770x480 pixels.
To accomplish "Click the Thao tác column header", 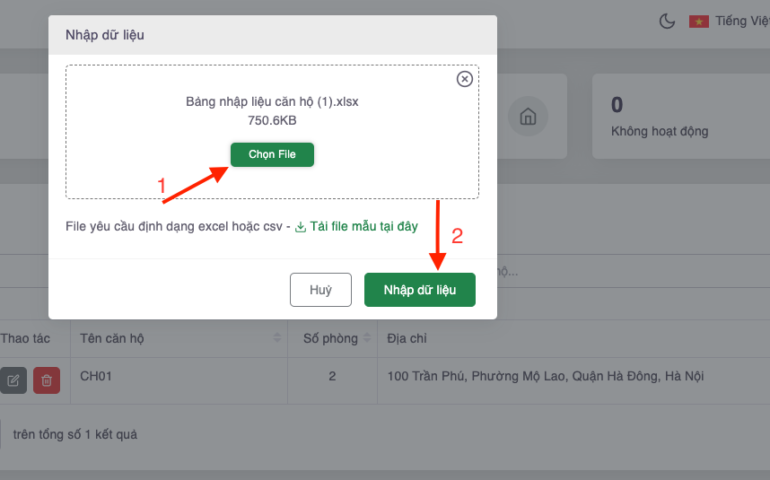I will 25,339.
